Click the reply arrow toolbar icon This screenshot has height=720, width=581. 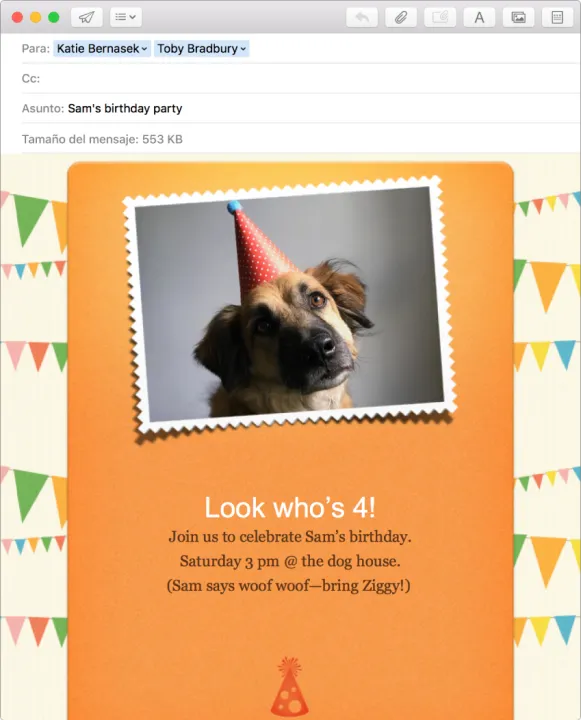pyautogui.click(x=362, y=17)
